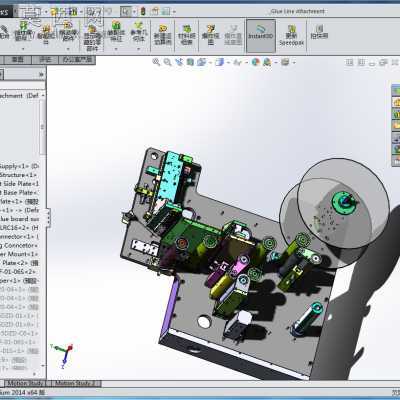The image size is (400, 400).
Task: Click Zoom to Area magnifier icon
Action: pyautogui.click(x=167, y=62)
